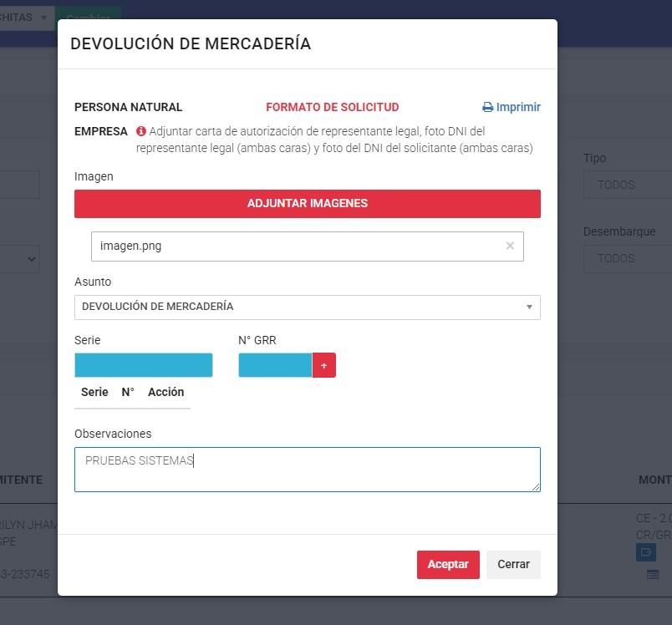Open the Asunto dropdown
Screen dimensions: 672x625
307,307
